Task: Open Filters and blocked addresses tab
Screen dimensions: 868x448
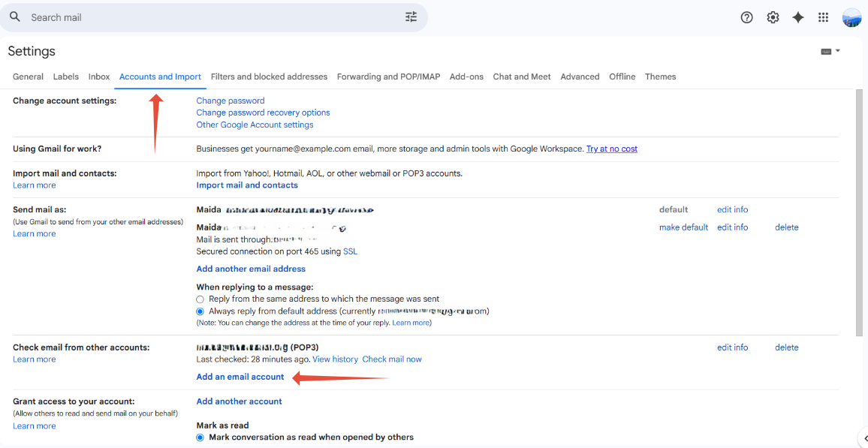Action: click(269, 77)
